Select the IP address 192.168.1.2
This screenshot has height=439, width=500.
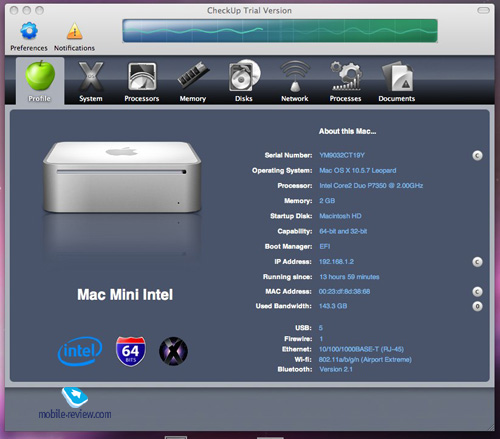click(336, 262)
